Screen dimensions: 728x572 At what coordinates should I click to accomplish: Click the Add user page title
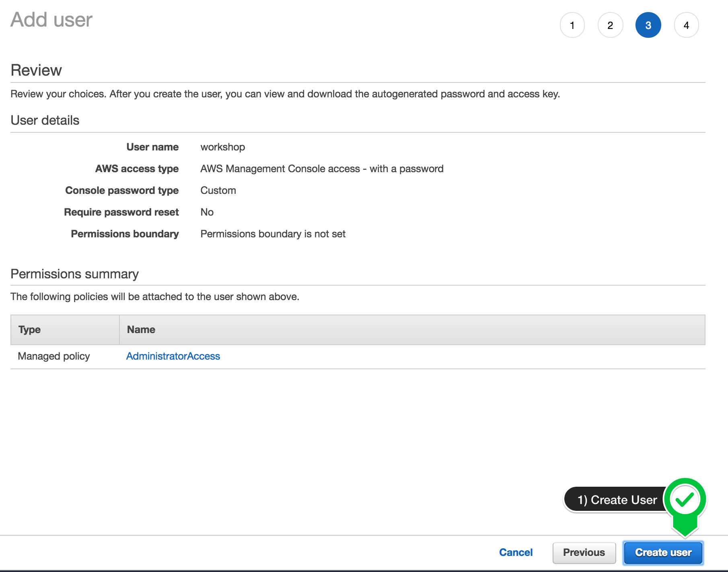[x=51, y=19]
